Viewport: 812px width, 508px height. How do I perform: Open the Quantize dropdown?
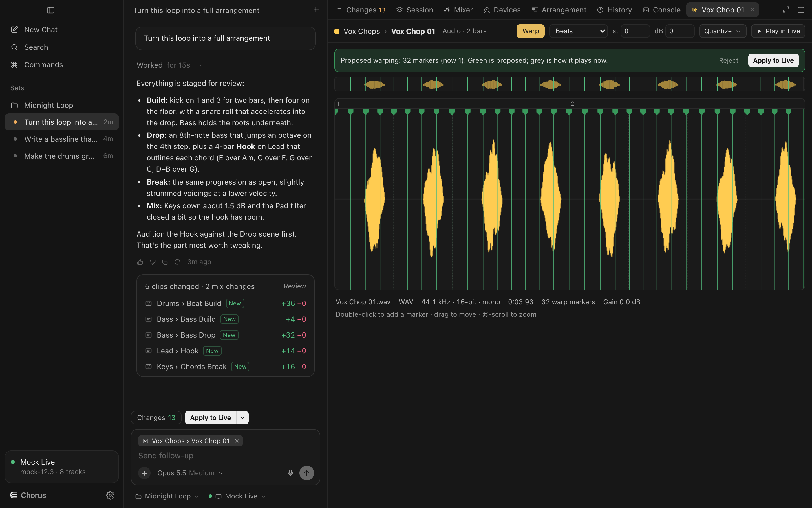[x=722, y=31]
